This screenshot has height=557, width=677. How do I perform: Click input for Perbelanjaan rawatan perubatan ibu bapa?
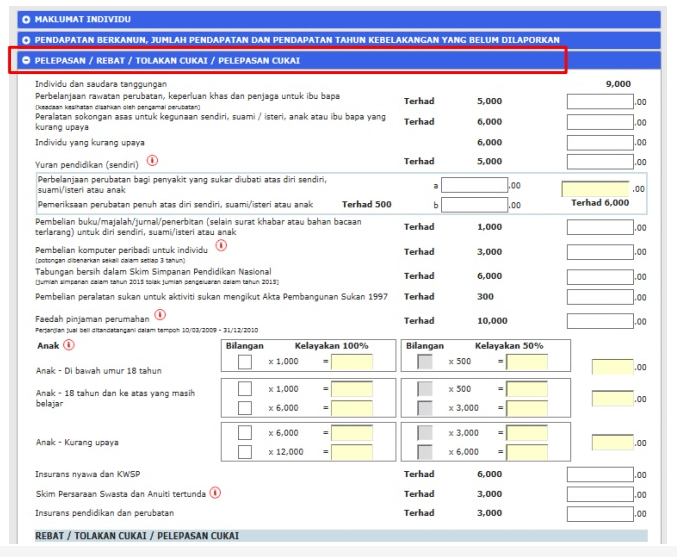[600, 101]
